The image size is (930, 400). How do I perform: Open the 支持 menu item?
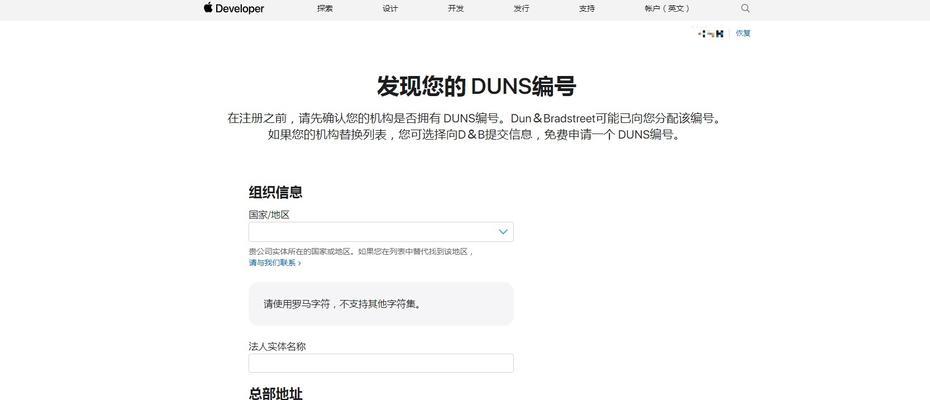pyautogui.click(x=587, y=9)
